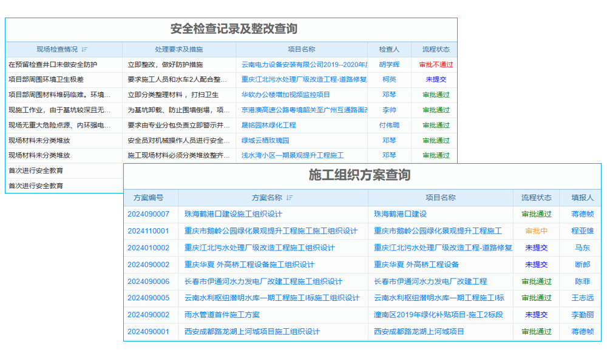This screenshot has width=607, height=364.
Task: Click the 未提交 status beside 马东
Action: pyautogui.click(x=535, y=248)
